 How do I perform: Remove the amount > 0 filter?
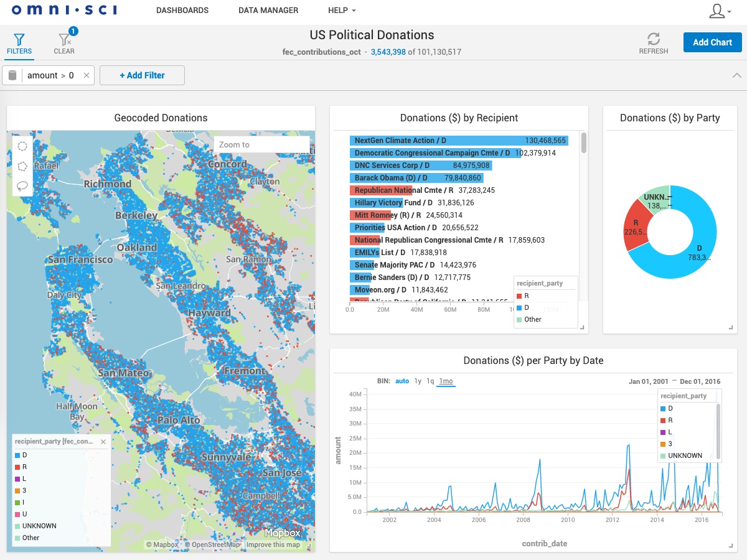click(87, 75)
